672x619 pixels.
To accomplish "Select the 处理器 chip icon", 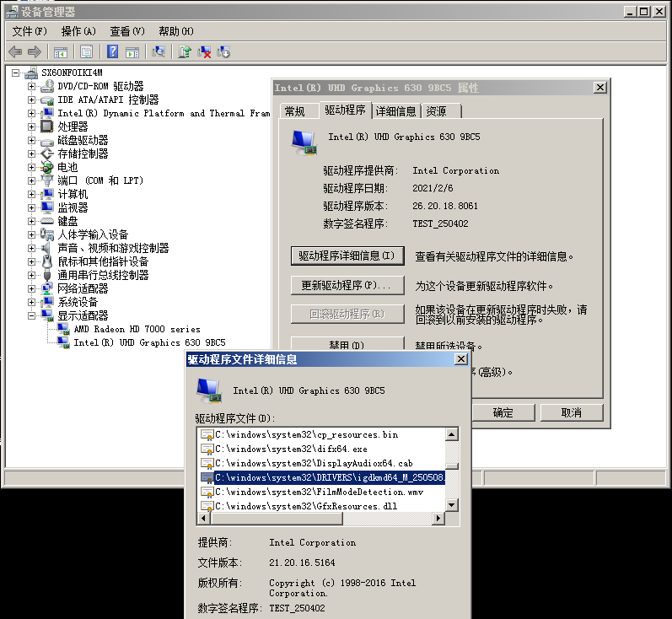I will (46, 126).
